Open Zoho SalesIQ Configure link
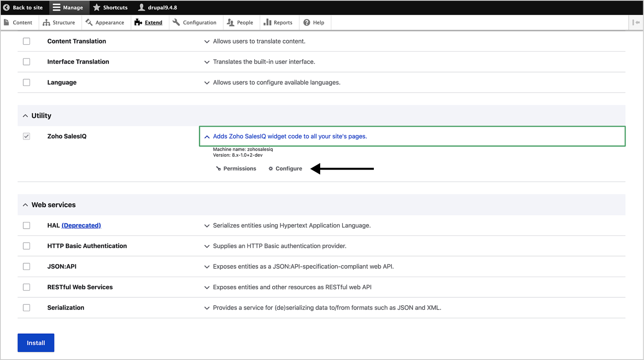Screen dimensions: 644x360 pos(289,168)
